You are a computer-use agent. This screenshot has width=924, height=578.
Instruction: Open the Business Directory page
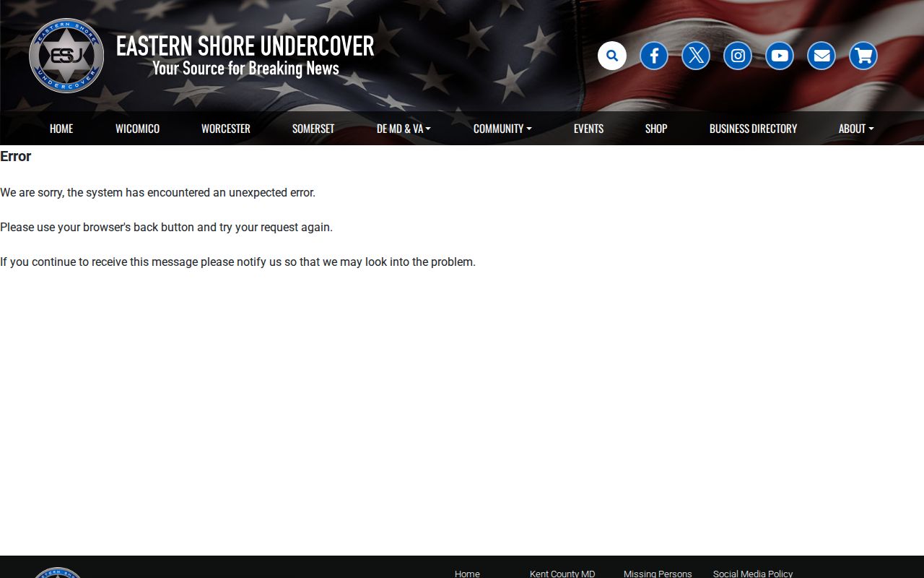pyautogui.click(x=753, y=129)
